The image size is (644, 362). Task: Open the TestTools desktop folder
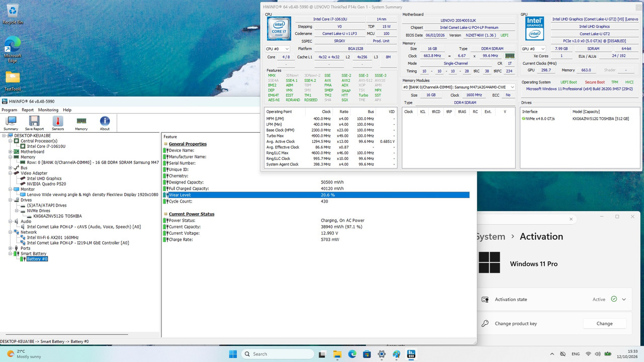pyautogui.click(x=13, y=81)
